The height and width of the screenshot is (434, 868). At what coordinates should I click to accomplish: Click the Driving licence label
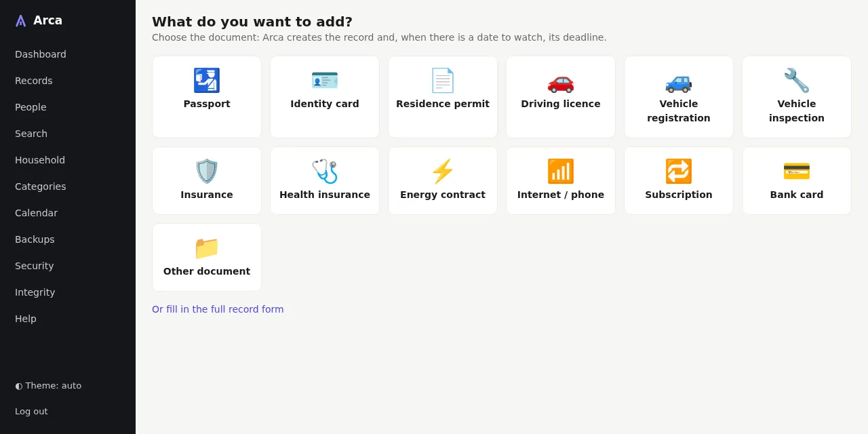pyautogui.click(x=561, y=104)
